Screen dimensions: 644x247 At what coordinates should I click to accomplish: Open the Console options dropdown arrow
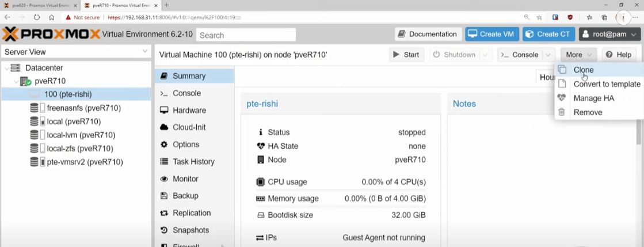coord(548,55)
